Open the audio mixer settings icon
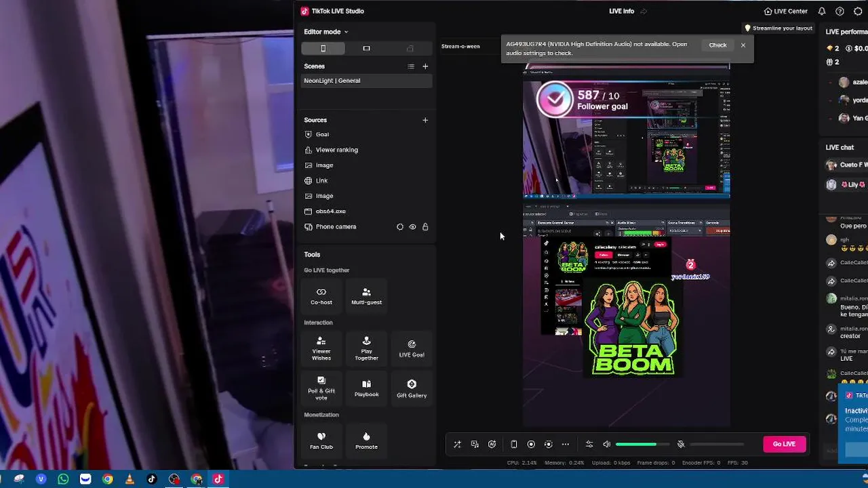The width and height of the screenshot is (868, 488). (x=589, y=445)
